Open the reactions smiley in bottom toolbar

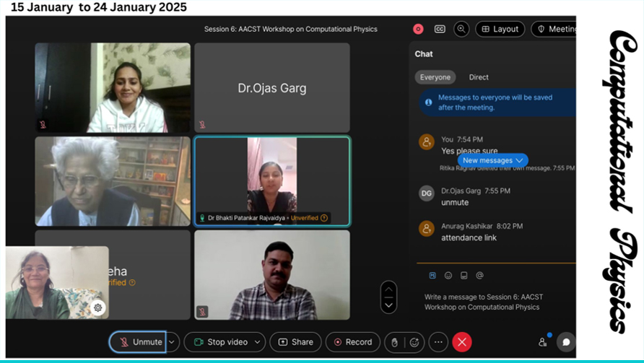point(414,342)
